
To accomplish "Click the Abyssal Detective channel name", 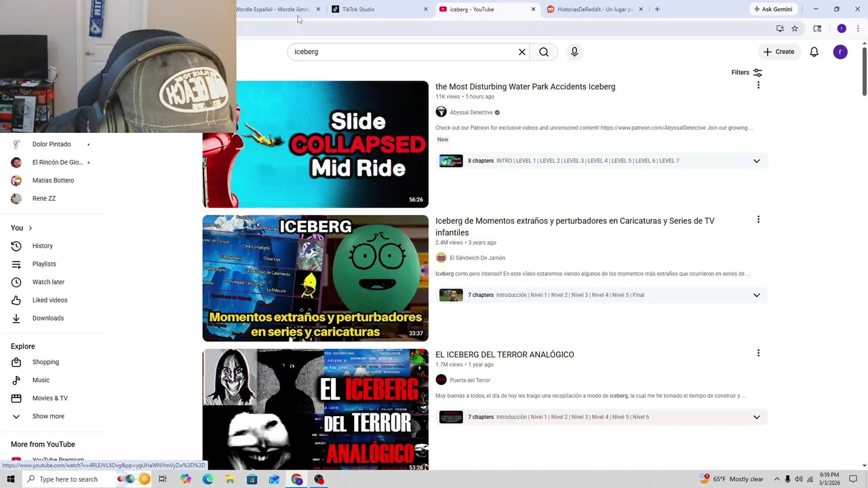I will 471,113.
